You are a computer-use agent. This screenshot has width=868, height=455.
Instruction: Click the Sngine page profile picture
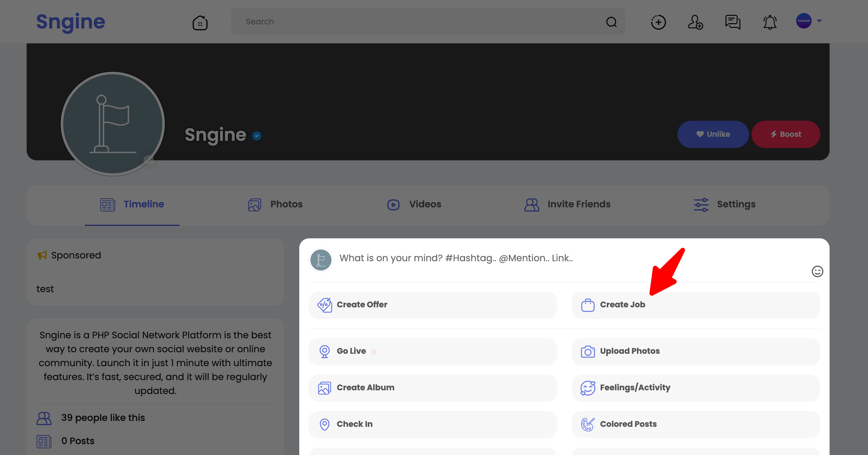112,124
